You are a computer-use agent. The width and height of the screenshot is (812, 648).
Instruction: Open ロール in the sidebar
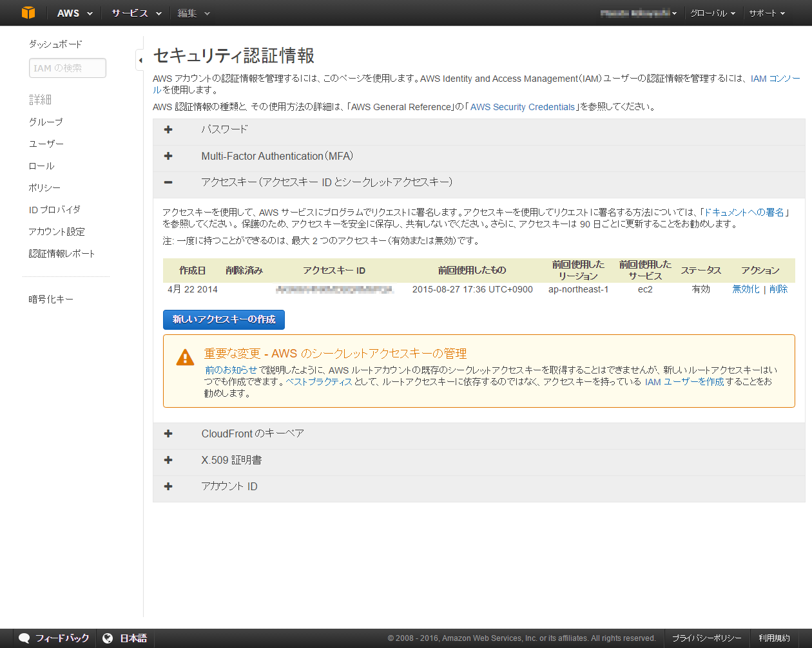41,166
